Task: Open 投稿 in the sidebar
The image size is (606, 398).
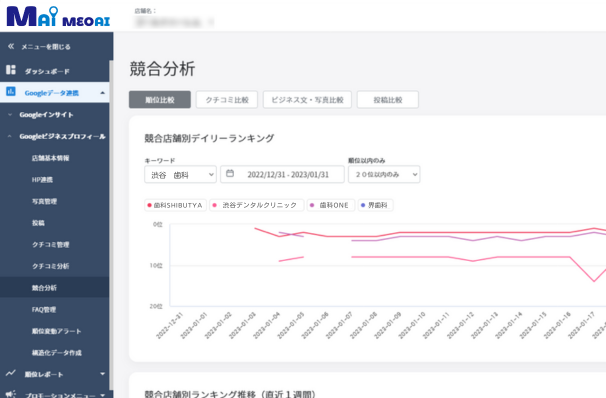Action: 38,223
